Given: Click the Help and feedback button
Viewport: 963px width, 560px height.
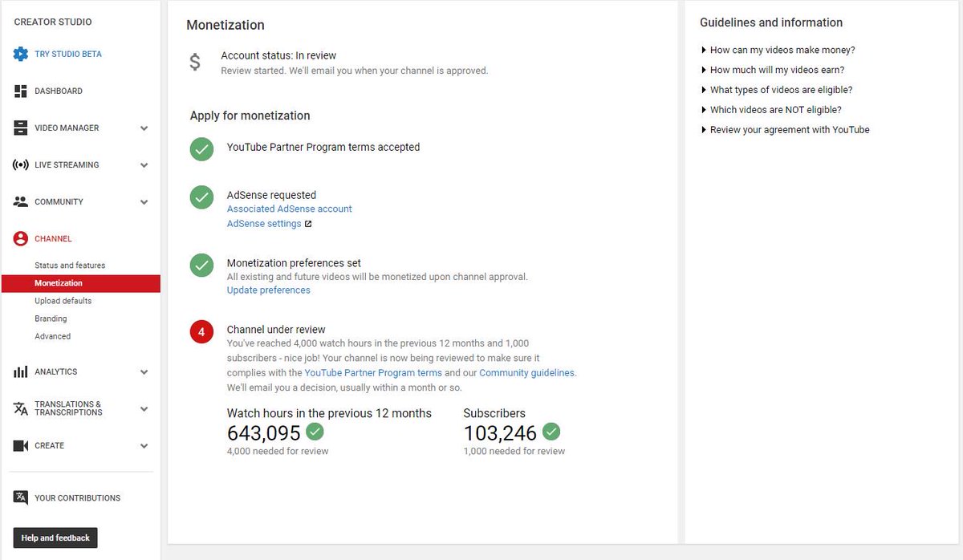Looking at the screenshot, I should pos(55,538).
